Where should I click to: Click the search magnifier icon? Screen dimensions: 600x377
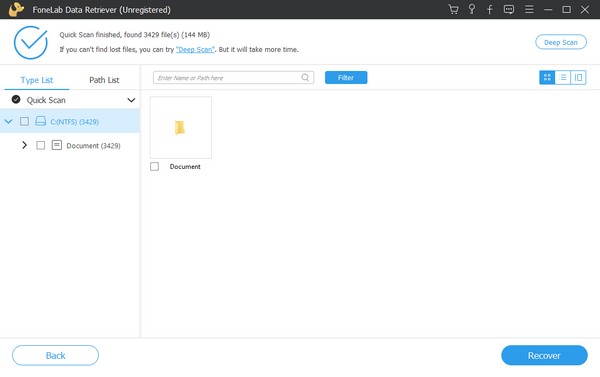[305, 78]
